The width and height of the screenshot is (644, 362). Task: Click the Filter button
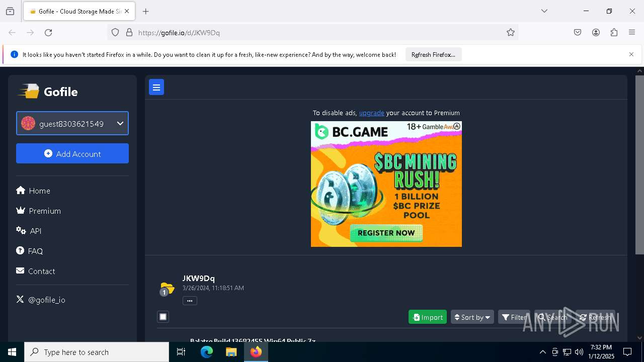coord(514,317)
